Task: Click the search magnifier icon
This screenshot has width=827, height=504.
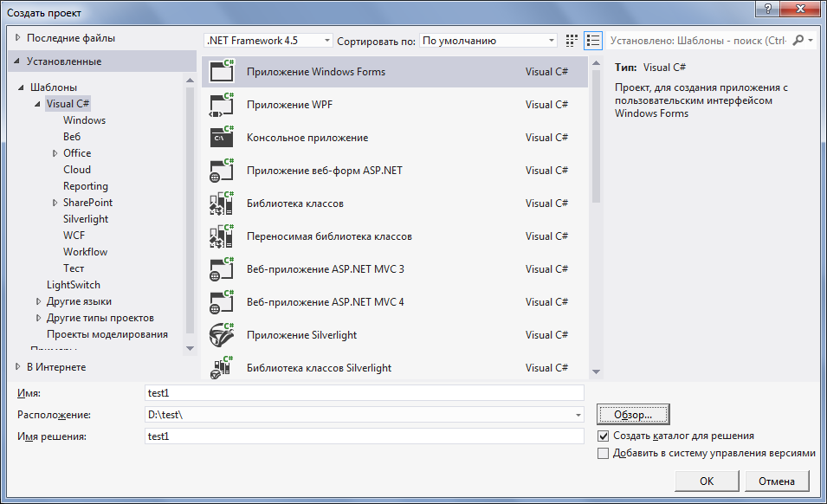Action: (x=798, y=40)
